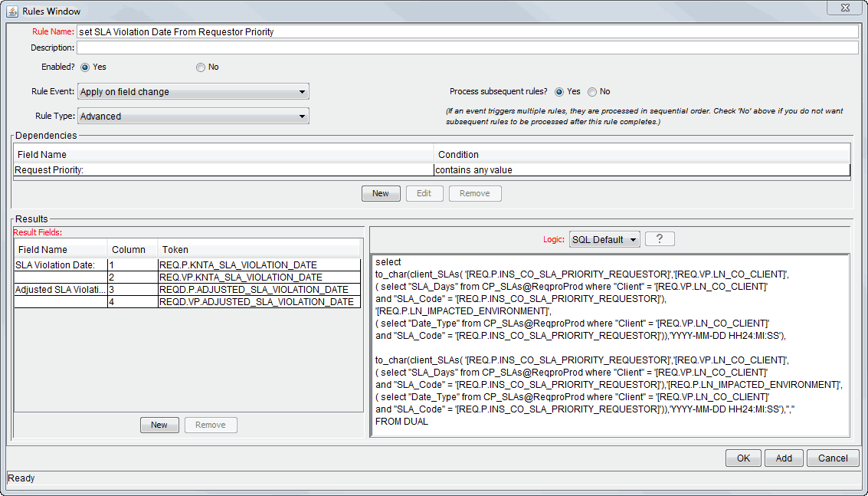Open the Logic SQL Default dropdown
The image size is (868, 496).
click(x=604, y=239)
